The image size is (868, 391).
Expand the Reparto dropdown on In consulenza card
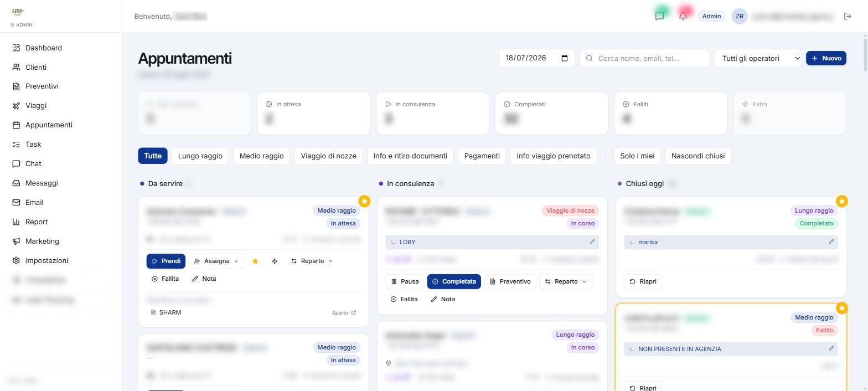[565, 281]
